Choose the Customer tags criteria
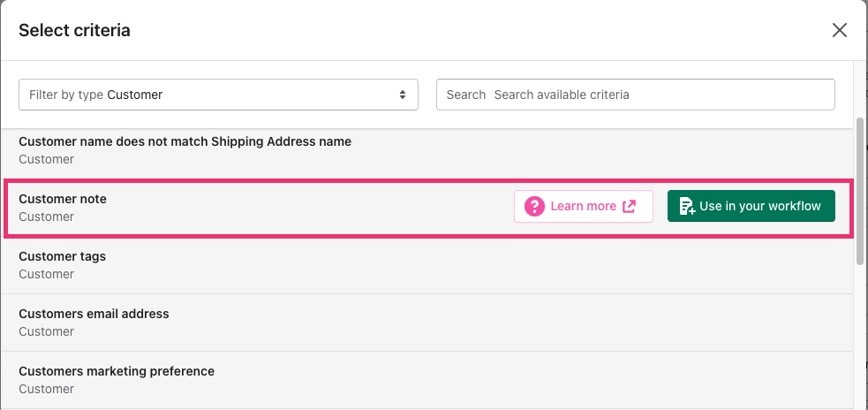This screenshot has width=868, height=410. point(426,265)
